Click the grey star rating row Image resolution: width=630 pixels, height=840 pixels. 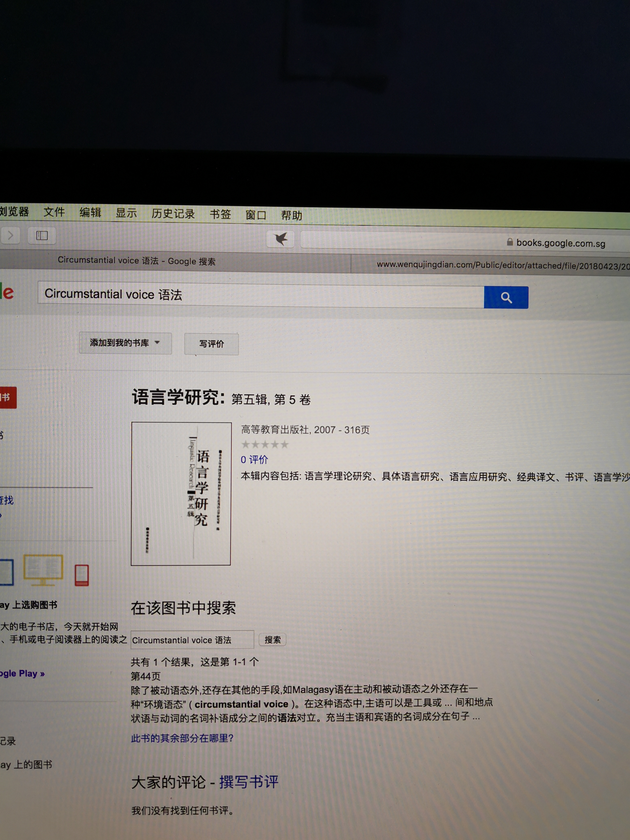[x=265, y=444]
